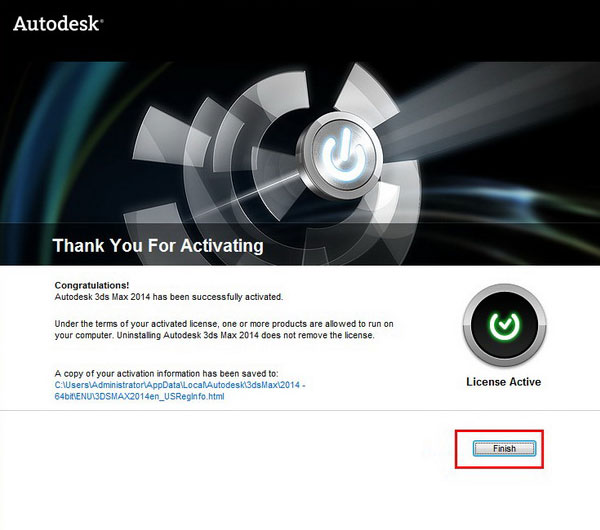Screen dimensions: 600x530
Task: Click the Thank You For Activating heading
Action: (158, 245)
